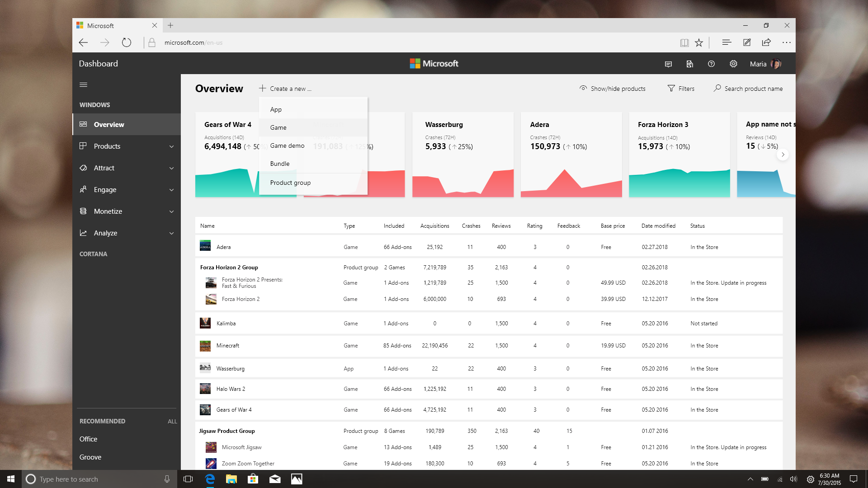Click the feedback chat icon in header
This screenshot has width=868, height=488.
coord(668,64)
